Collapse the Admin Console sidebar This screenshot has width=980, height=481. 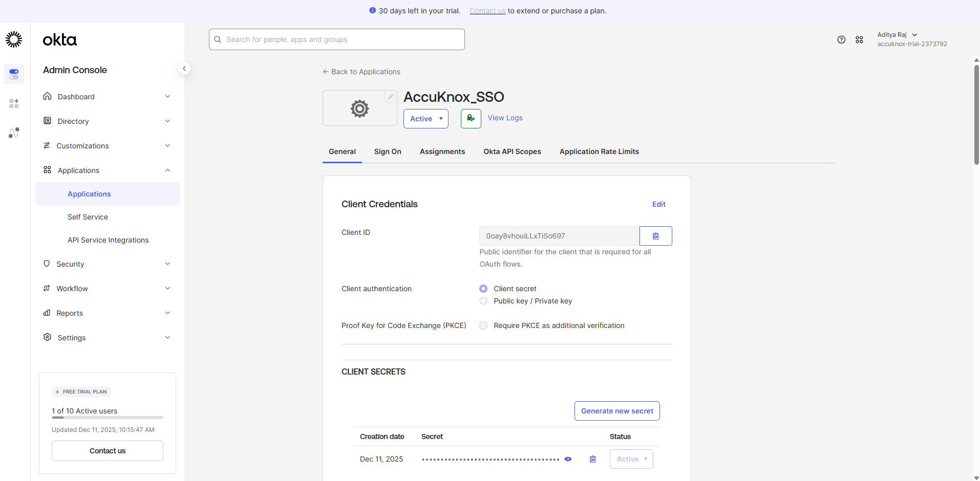coord(184,69)
